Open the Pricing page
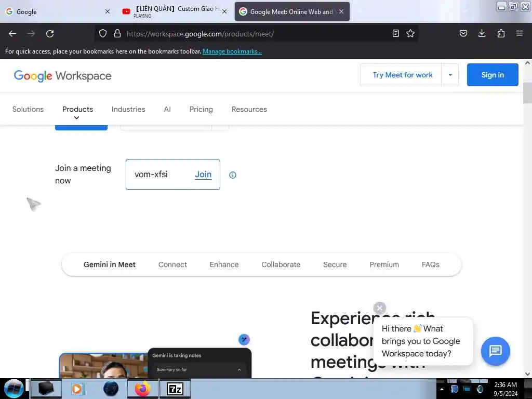532x399 pixels. pos(201,109)
